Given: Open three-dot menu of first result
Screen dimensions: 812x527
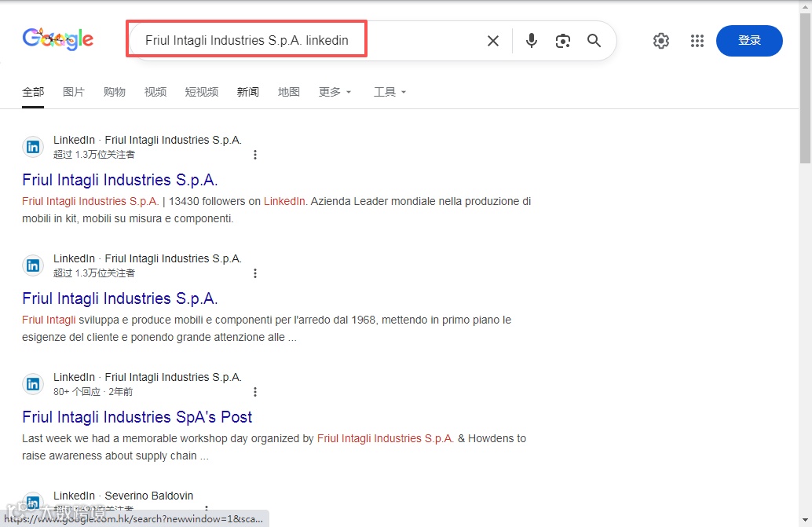Looking at the screenshot, I should [x=254, y=155].
